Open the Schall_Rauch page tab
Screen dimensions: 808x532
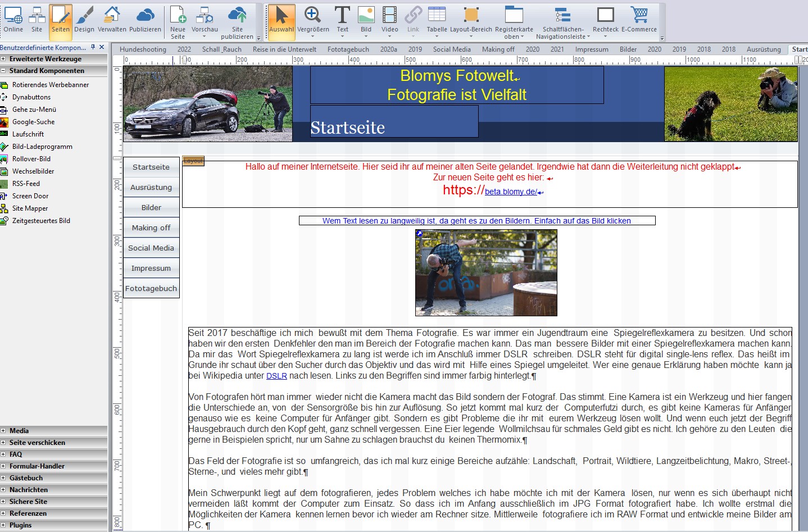pyautogui.click(x=221, y=49)
